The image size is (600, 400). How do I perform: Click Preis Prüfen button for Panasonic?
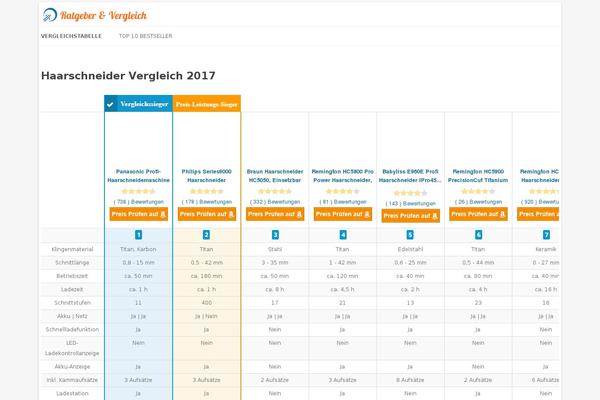coord(139,214)
